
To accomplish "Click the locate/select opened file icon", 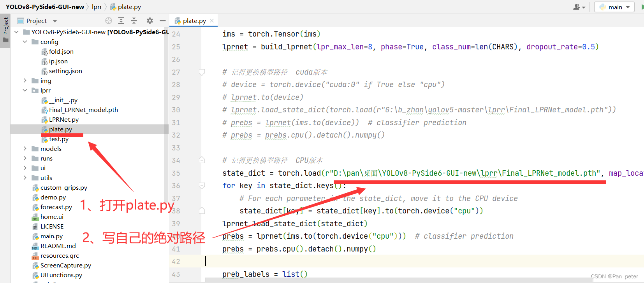I will coord(109,21).
